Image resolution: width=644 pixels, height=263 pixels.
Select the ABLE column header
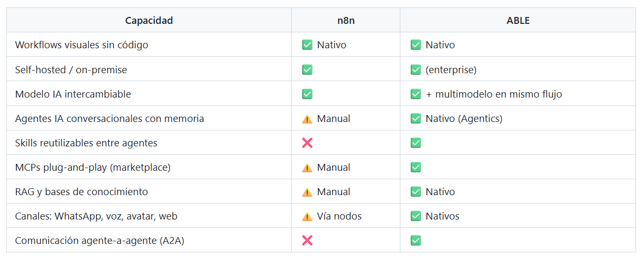pos(518,20)
